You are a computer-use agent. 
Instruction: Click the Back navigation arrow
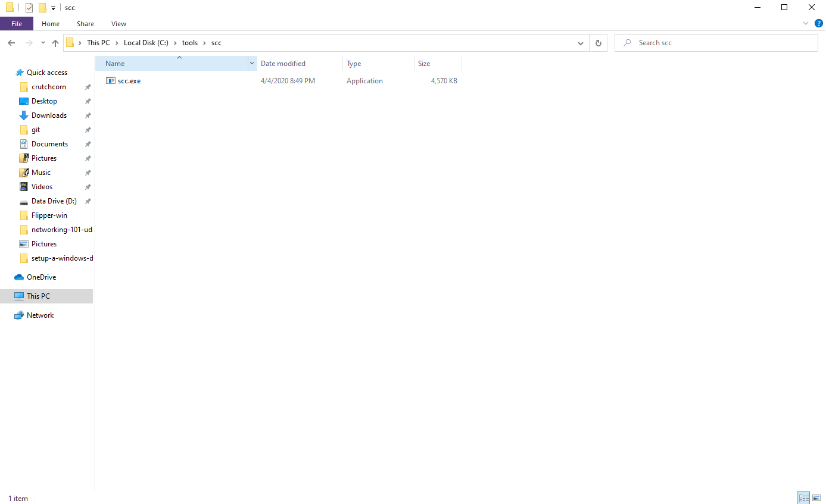(x=11, y=42)
